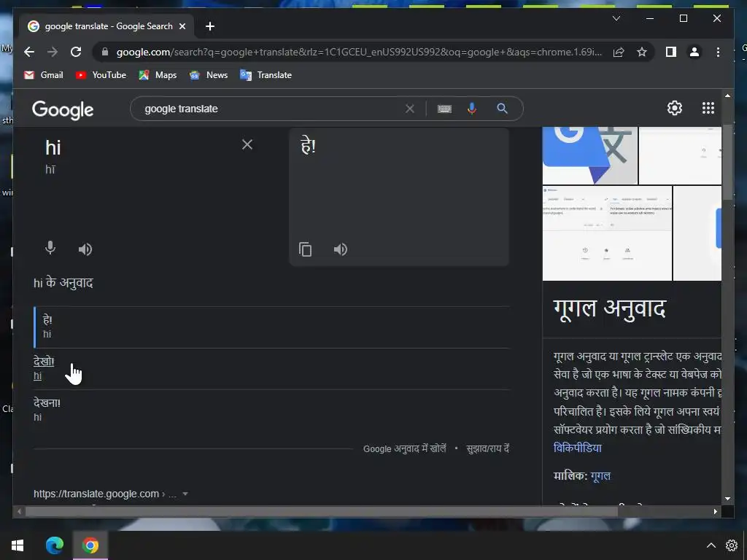
Task: Open in Google अनुवाद link
Action: tap(404, 448)
